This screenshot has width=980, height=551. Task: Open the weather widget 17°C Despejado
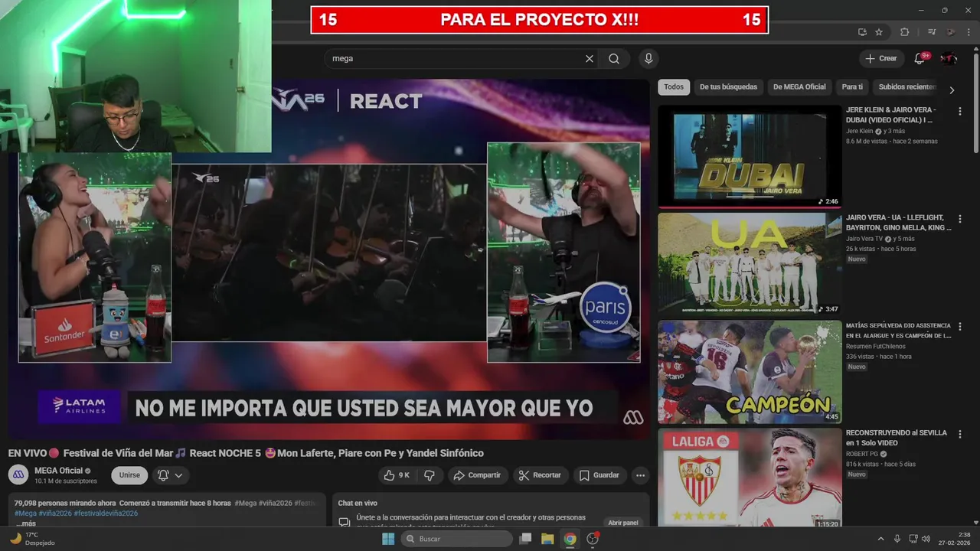click(x=32, y=539)
